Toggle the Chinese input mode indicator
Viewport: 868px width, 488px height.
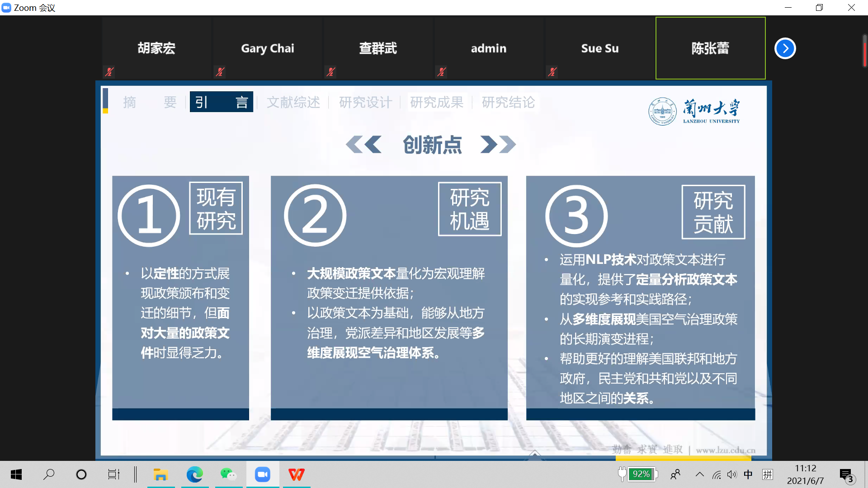coord(748,474)
